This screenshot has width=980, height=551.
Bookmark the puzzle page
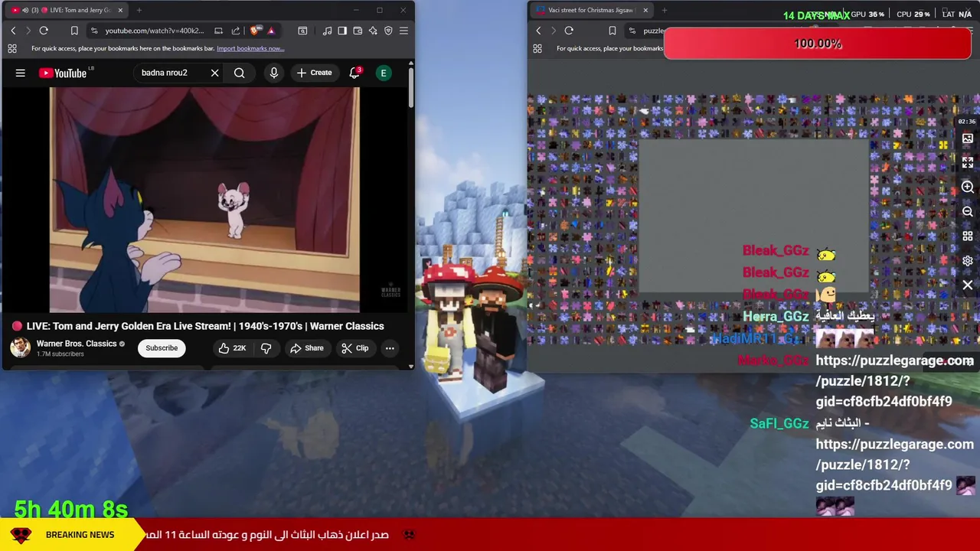coord(612,31)
